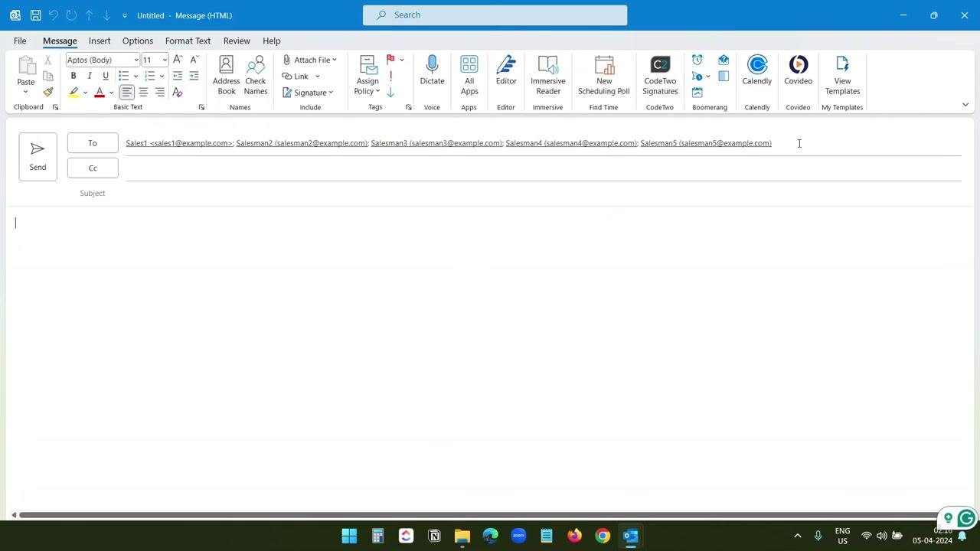Screen dimensions: 980x551
Task: Launch the Editor tool
Action: (506, 70)
